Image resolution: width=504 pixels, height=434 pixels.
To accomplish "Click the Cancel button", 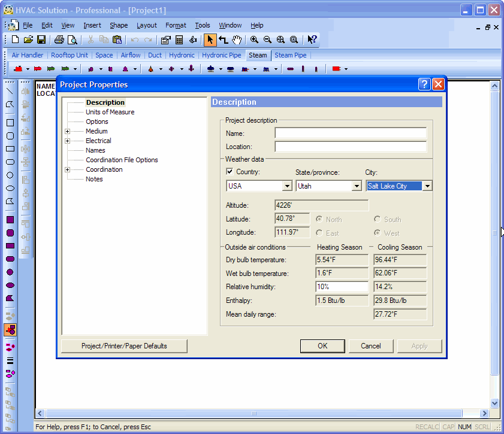I will [x=370, y=346].
